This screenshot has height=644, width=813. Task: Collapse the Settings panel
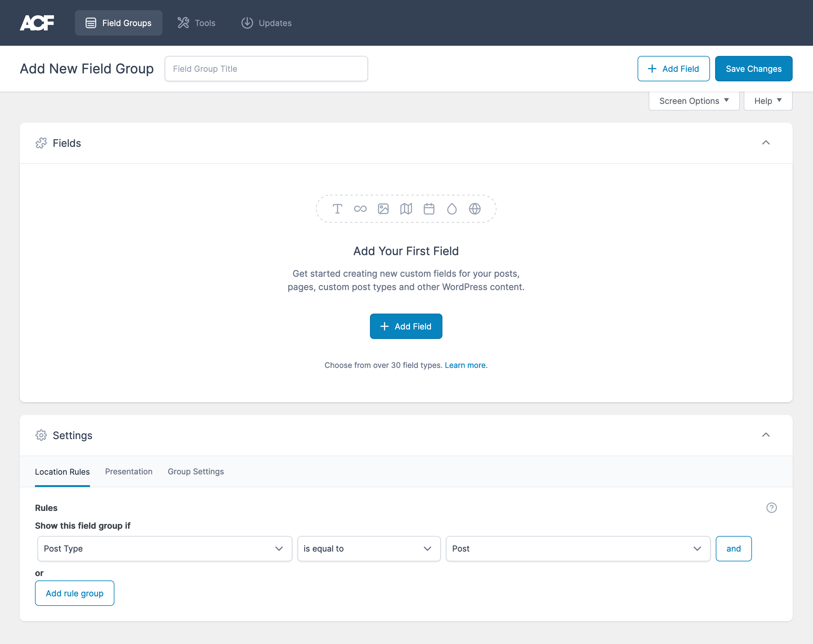click(766, 435)
